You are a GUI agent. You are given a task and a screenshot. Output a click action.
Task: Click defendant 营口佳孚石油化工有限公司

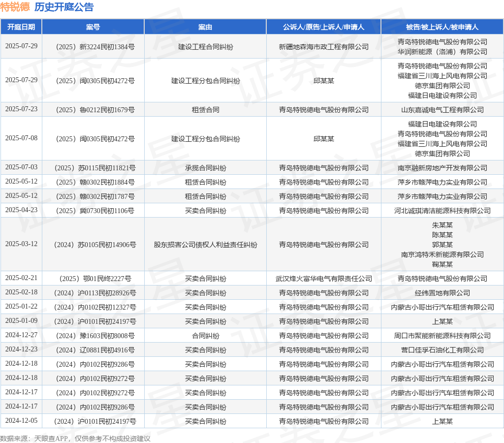point(442,350)
